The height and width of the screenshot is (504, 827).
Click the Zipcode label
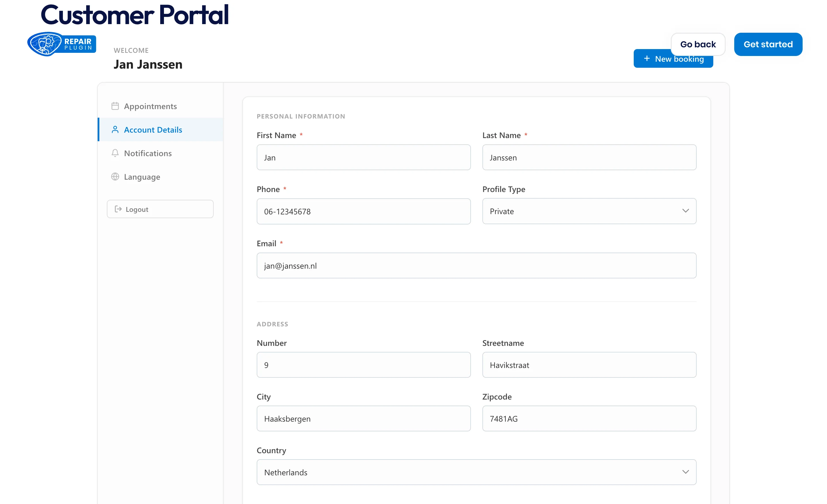pyautogui.click(x=497, y=397)
